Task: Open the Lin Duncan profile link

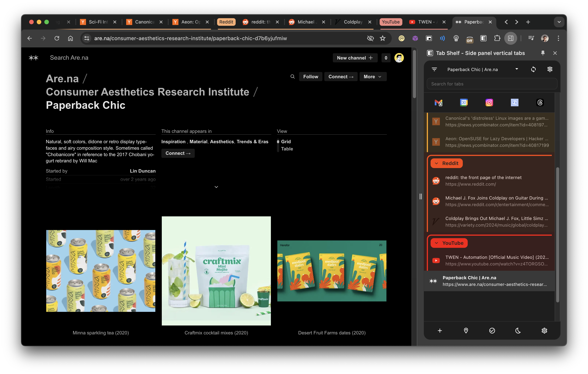Action: point(143,171)
